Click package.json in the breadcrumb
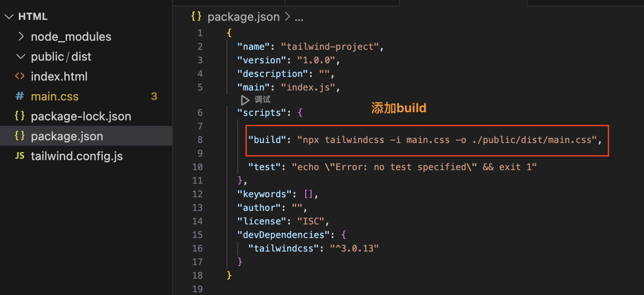Viewport: 644px width, 295px height. (x=244, y=17)
